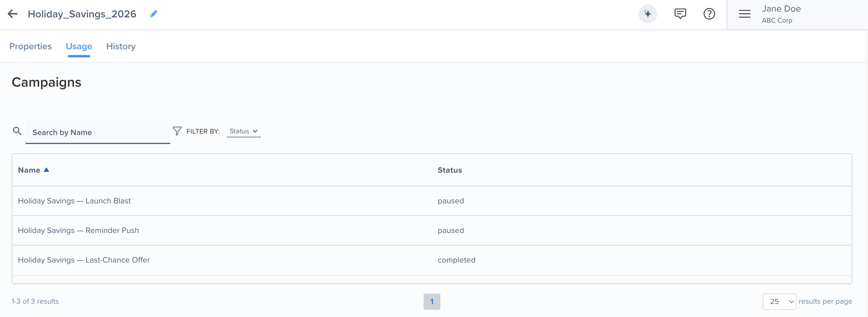Click the back arrow icon
The width and height of the screenshot is (868, 317).
point(13,14)
